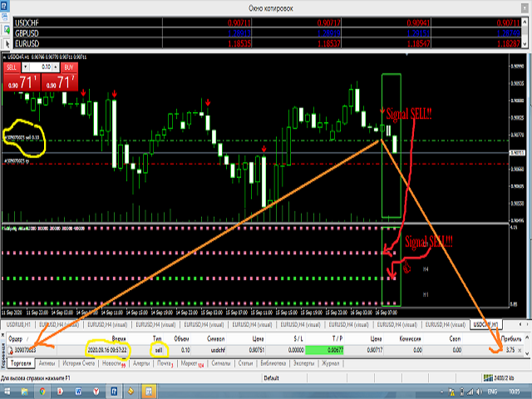Click the quotes list scroll-down arrow
This screenshot has height=399, width=532.
pyautogui.click(x=525, y=44)
